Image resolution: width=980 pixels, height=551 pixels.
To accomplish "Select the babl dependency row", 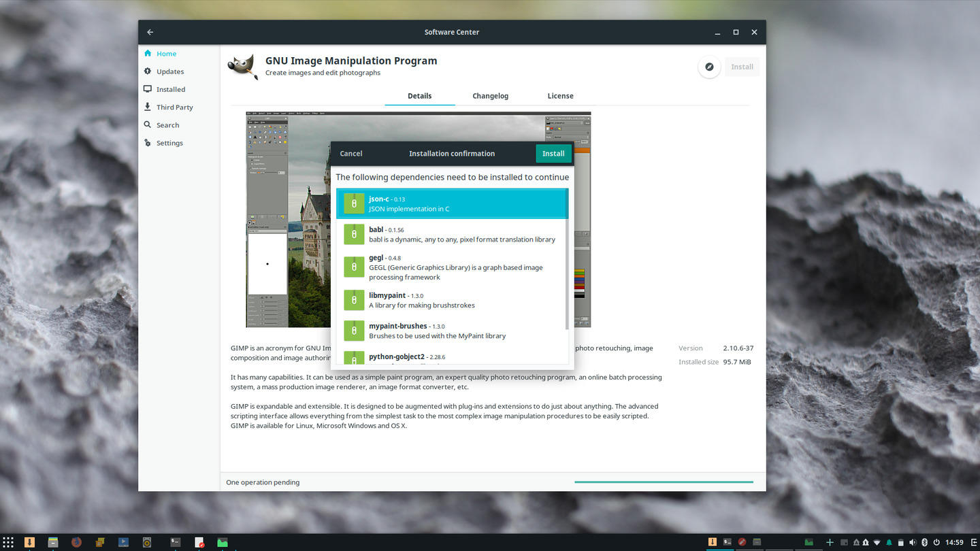I will pyautogui.click(x=452, y=234).
